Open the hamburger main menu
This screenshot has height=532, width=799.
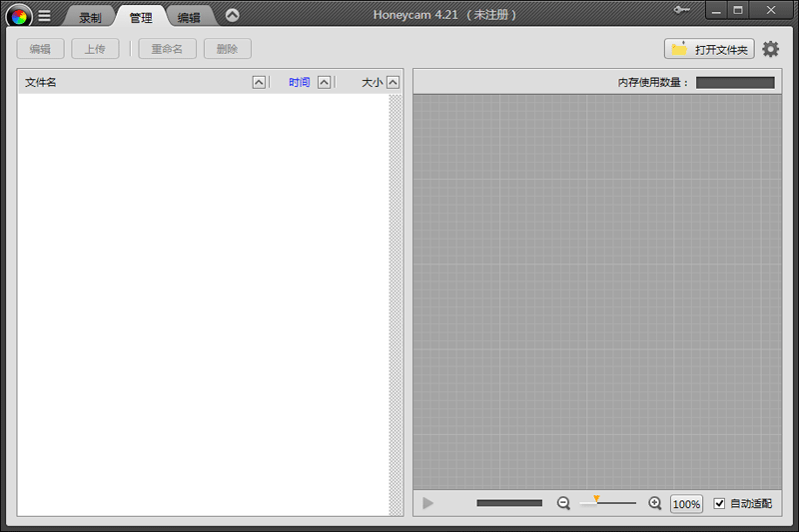pos(45,16)
